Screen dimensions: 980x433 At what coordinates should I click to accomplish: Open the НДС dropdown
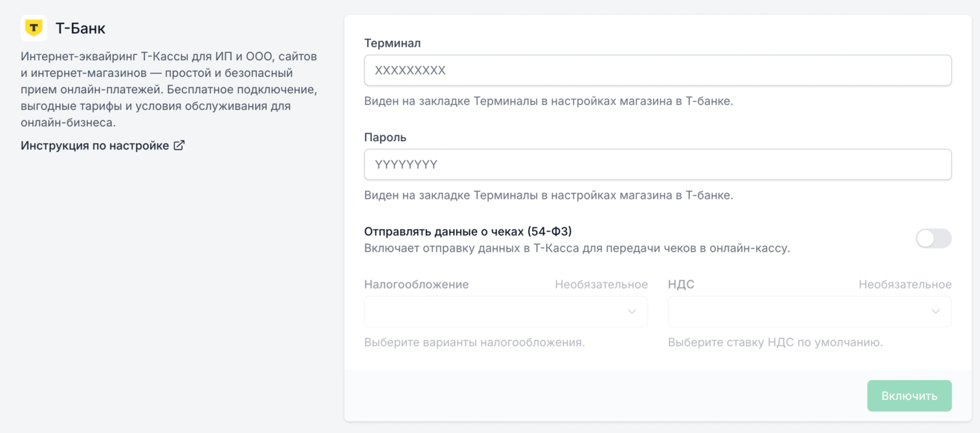coord(810,311)
